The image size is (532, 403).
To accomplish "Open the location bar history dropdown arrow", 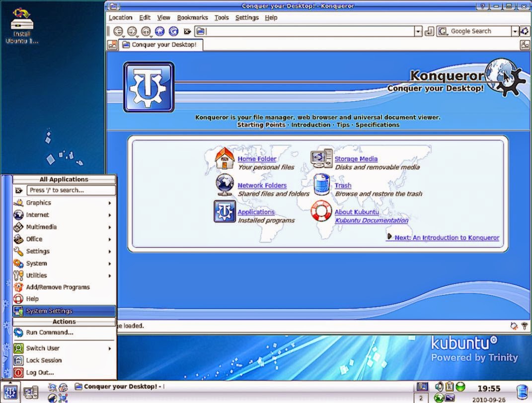I will [417, 31].
